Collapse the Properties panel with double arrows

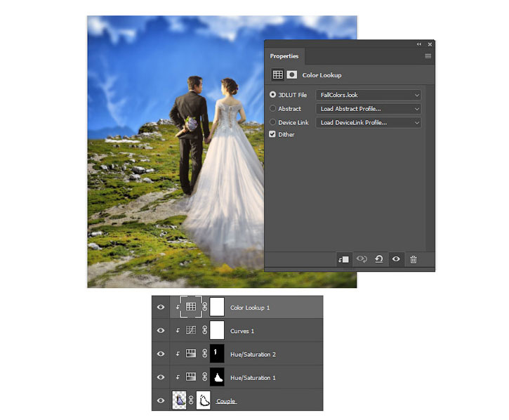click(x=419, y=44)
